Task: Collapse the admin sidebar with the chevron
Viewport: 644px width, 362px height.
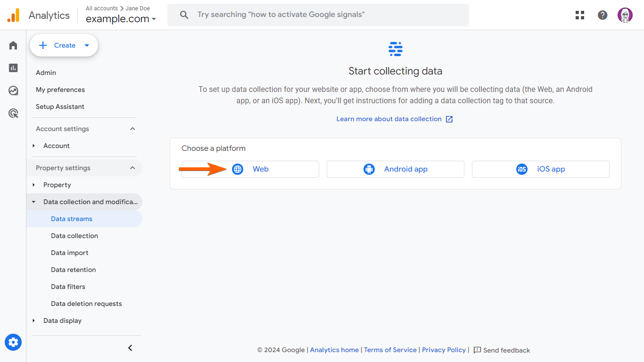Action: tap(131, 348)
